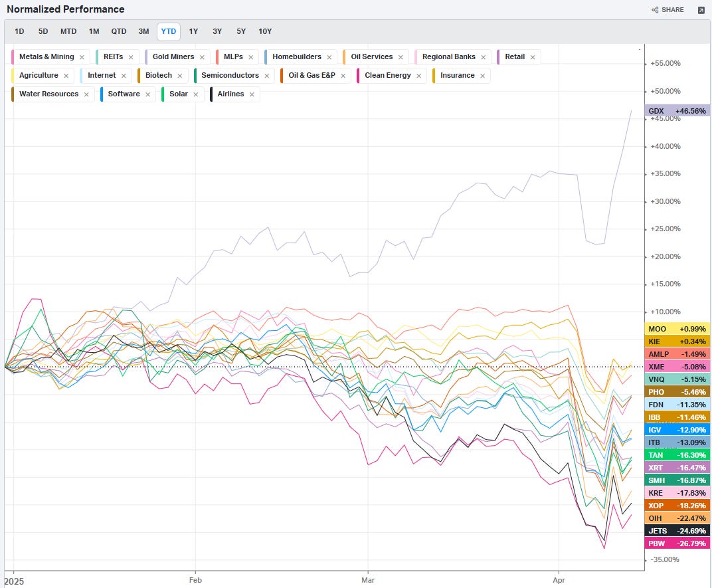Switch to 3Y time range
The height and width of the screenshot is (588, 712).
click(x=217, y=31)
